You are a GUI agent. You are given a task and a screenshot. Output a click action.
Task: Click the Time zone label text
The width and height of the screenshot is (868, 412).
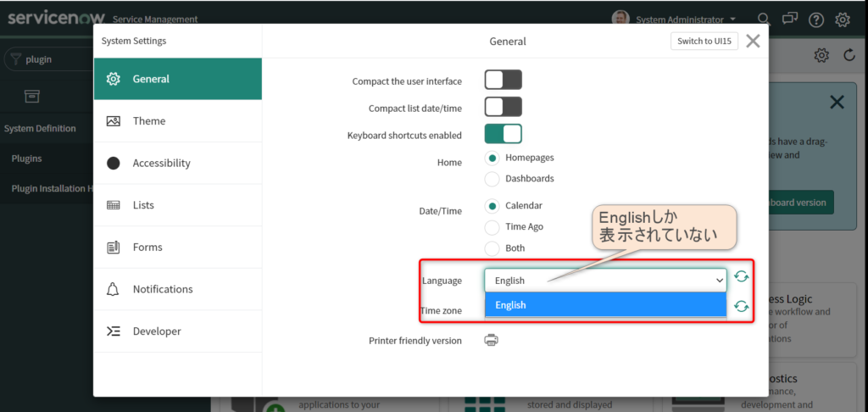point(441,310)
